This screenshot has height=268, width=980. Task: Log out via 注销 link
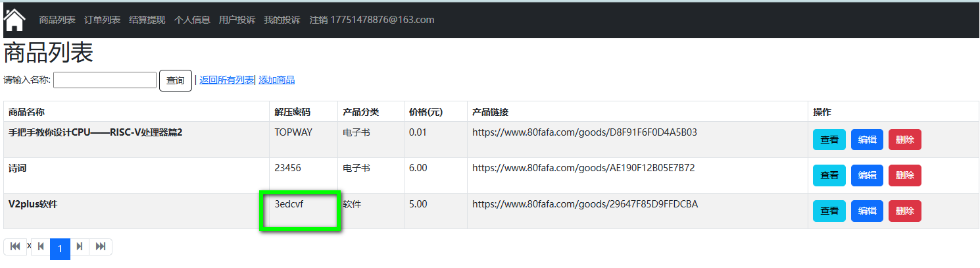click(318, 20)
